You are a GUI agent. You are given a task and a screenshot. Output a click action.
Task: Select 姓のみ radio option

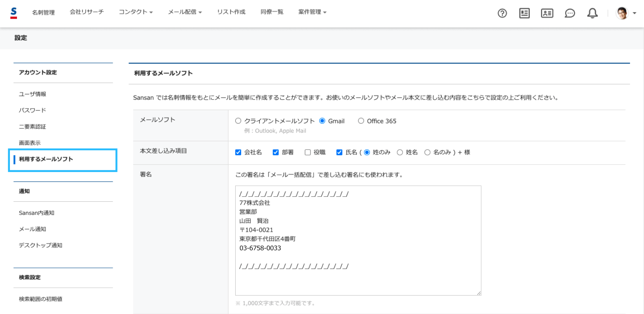click(367, 152)
